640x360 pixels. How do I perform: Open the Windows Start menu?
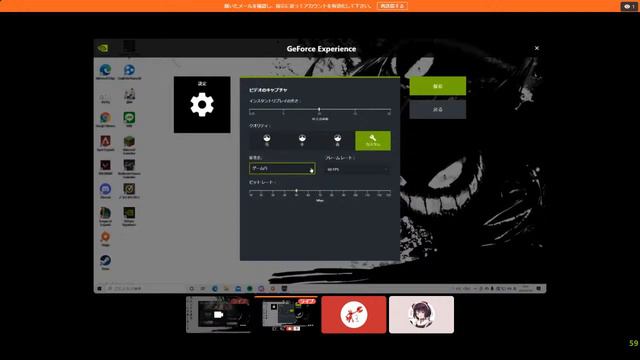point(100,289)
